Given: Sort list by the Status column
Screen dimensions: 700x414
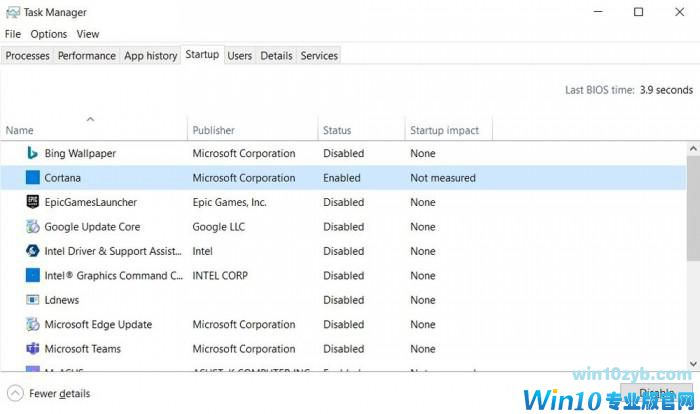Looking at the screenshot, I should click(337, 130).
